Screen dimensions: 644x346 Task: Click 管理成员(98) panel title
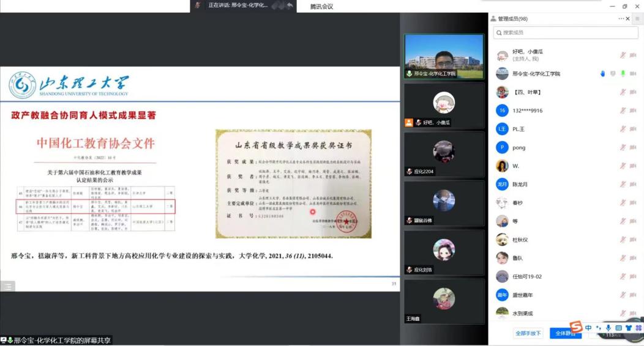coord(512,19)
